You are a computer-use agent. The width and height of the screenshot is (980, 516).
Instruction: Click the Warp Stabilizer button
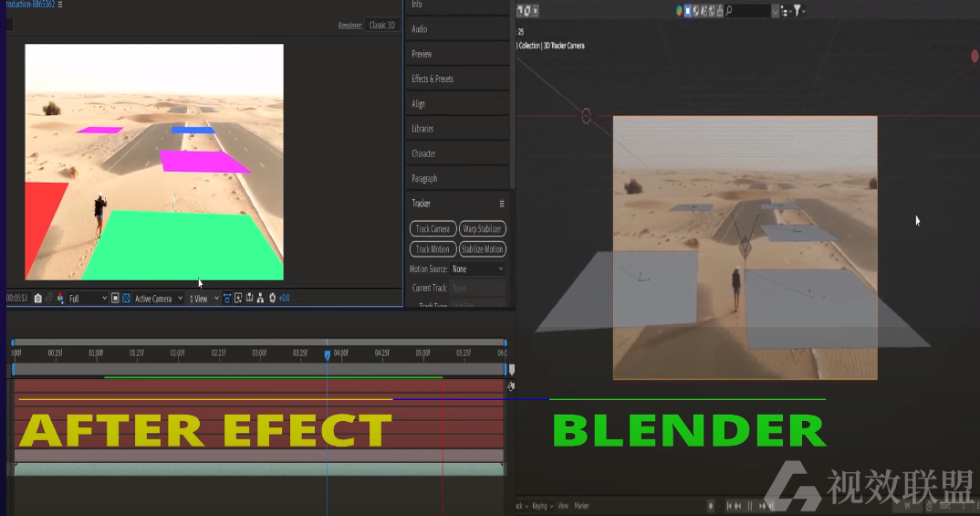[x=482, y=229]
